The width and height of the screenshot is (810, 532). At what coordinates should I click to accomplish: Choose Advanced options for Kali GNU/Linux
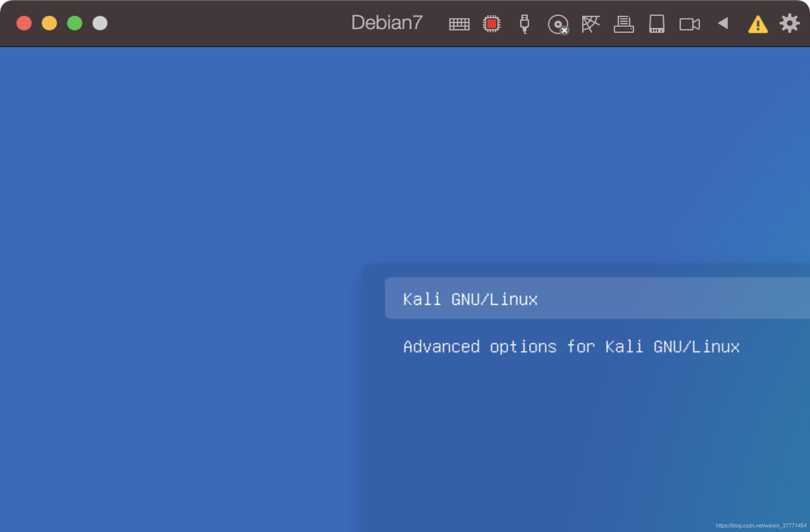[x=571, y=347]
